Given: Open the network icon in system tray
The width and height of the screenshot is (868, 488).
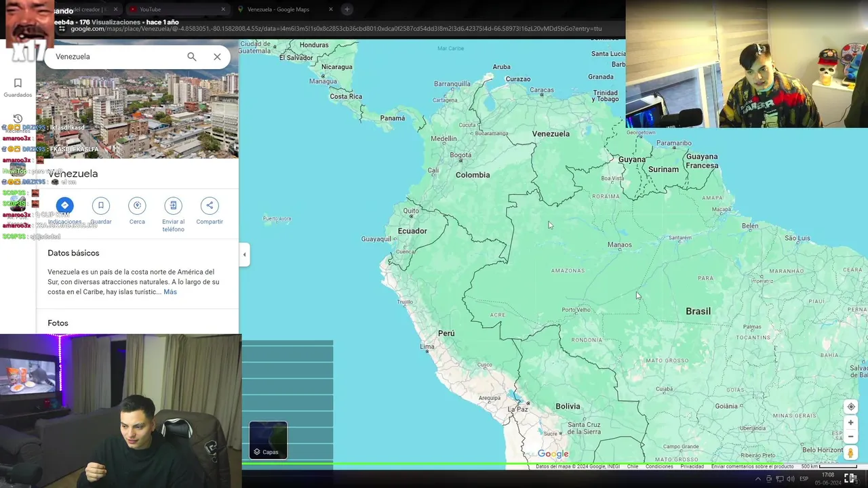Looking at the screenshot, I should coord(779,479).
